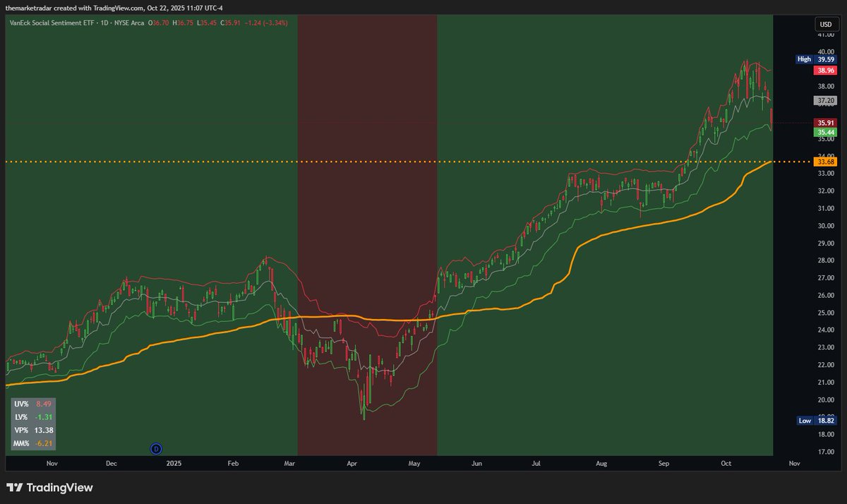The width and height of the screenshot is (847, 504).
Task: Click the High 39.59 price label
Action: click(x=817, y=59)
